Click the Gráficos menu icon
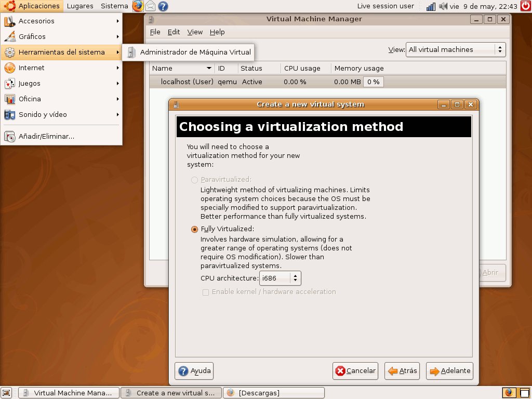 point(9,37)
